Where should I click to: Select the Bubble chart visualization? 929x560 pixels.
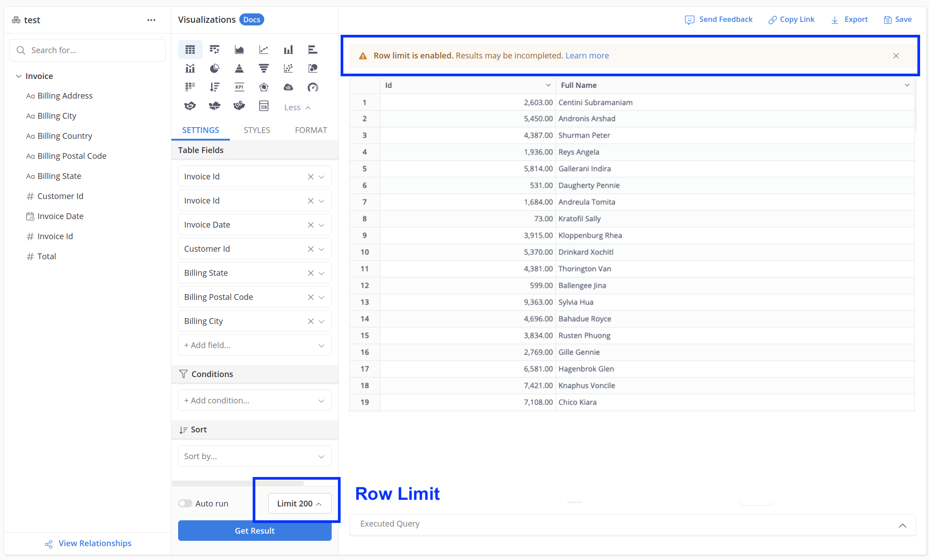(x=313, y=68)
